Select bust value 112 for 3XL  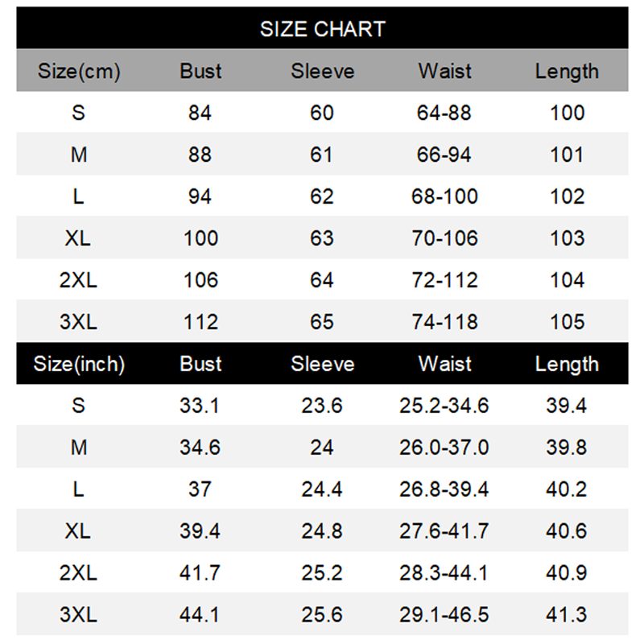point(200,322)
